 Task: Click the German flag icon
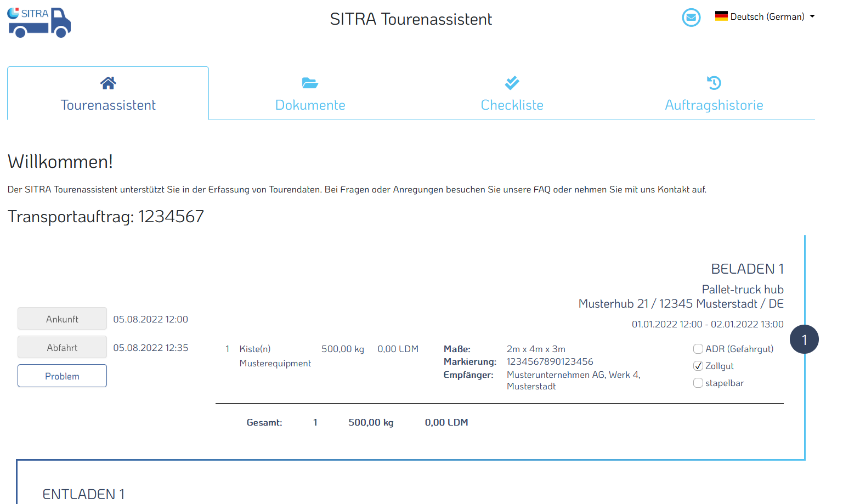721,16
